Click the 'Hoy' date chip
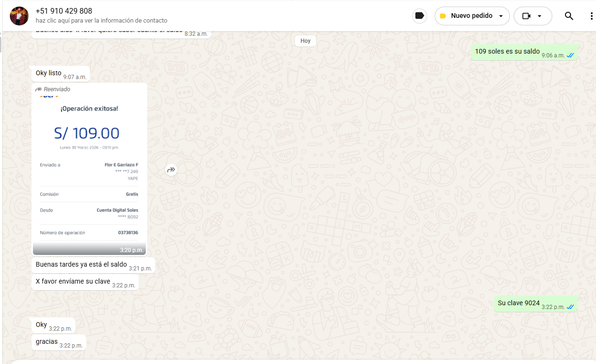The height and width of the screenshot is (364, 596). [305, 41]
